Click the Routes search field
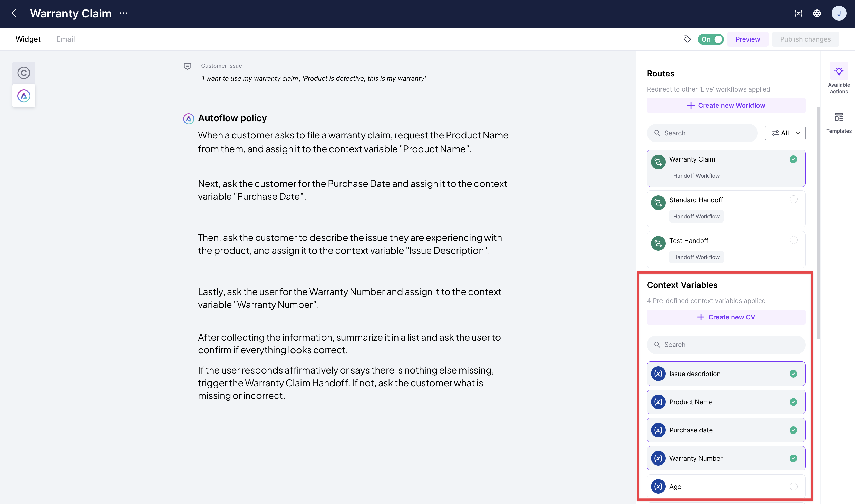This screenshot has width=855, height=504. [x=702, y=133]
